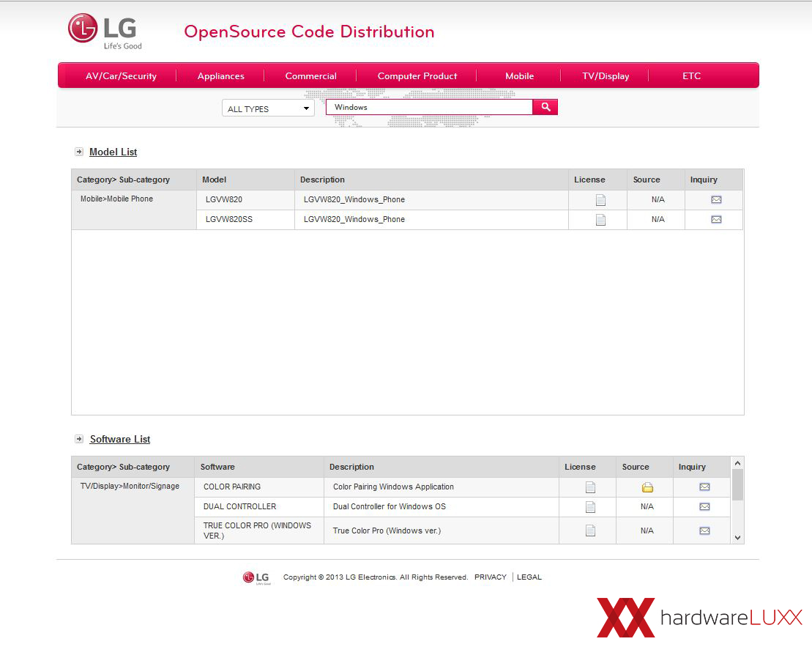Open the Commercial menu
Image resolution: width=812 pixels, height=647 pixels.
pyautogui.click(x=310, y=75)
